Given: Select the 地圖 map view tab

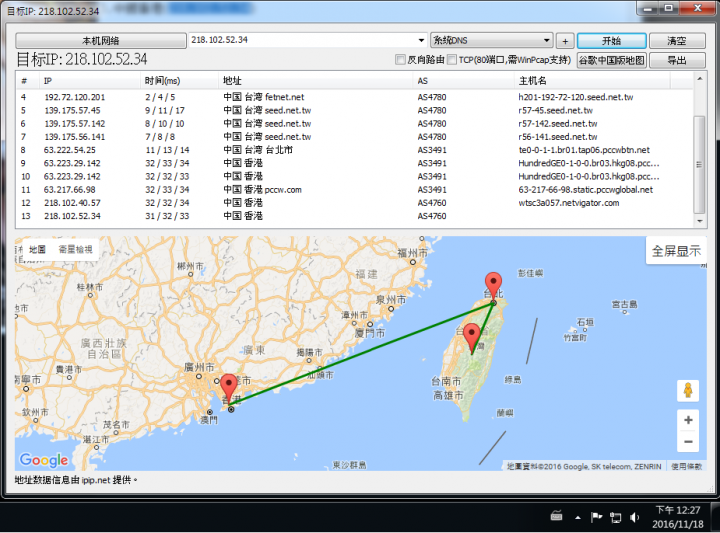Looking at the screenshot, I should (x=36, y=249).
